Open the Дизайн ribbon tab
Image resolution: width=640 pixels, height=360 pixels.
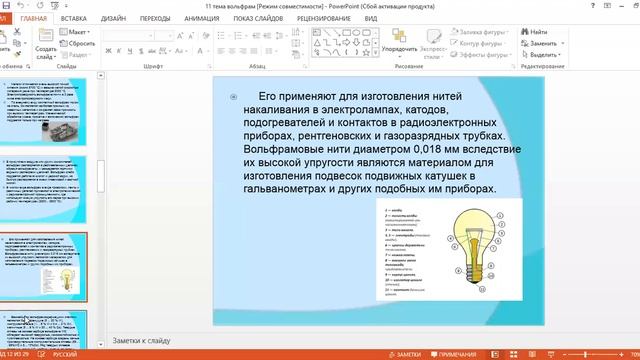click(113, 18)
